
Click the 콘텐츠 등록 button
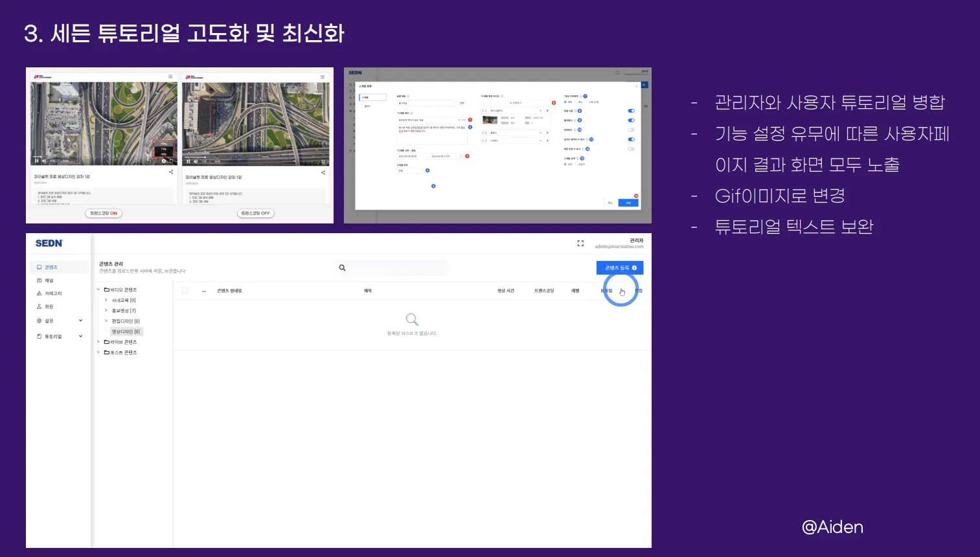pyautogui.click(x=620, y=267)
